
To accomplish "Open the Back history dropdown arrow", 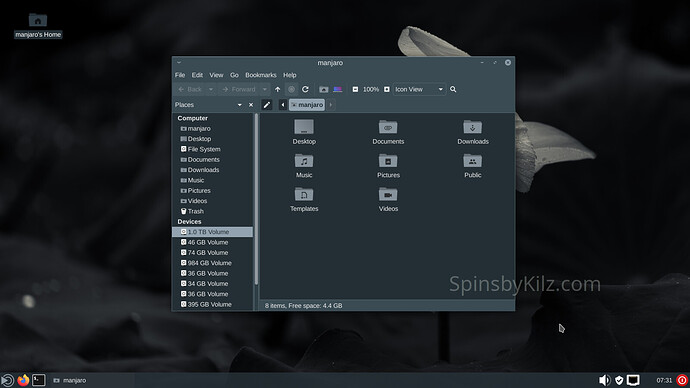I will coord(211,89).
